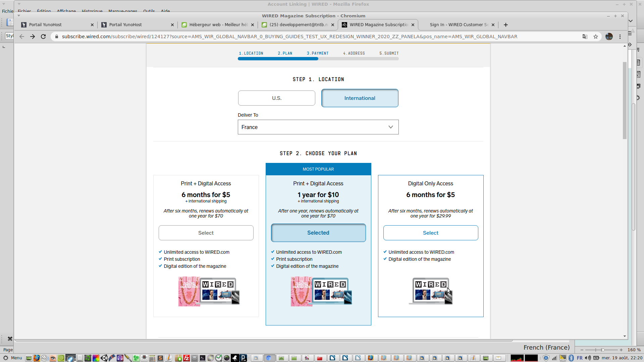The image size is (644, 362).
Task: Select the Digital Only Access plan
Action: [x=430, y=233]
